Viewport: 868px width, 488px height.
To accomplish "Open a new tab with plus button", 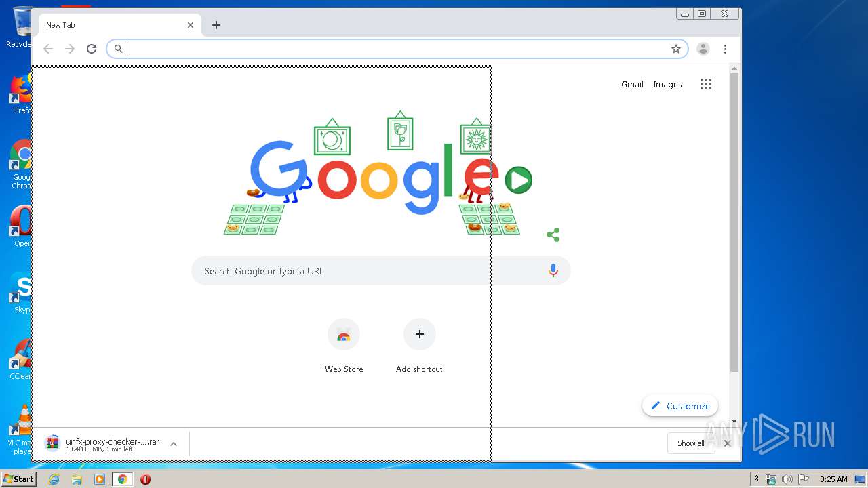I will tap(216, 25).
